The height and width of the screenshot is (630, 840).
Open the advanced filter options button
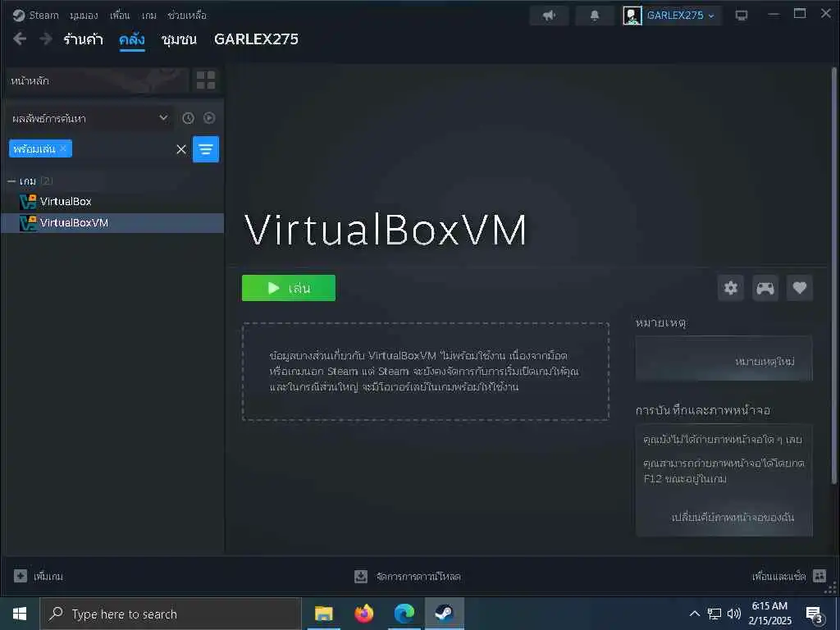point(206,149)
